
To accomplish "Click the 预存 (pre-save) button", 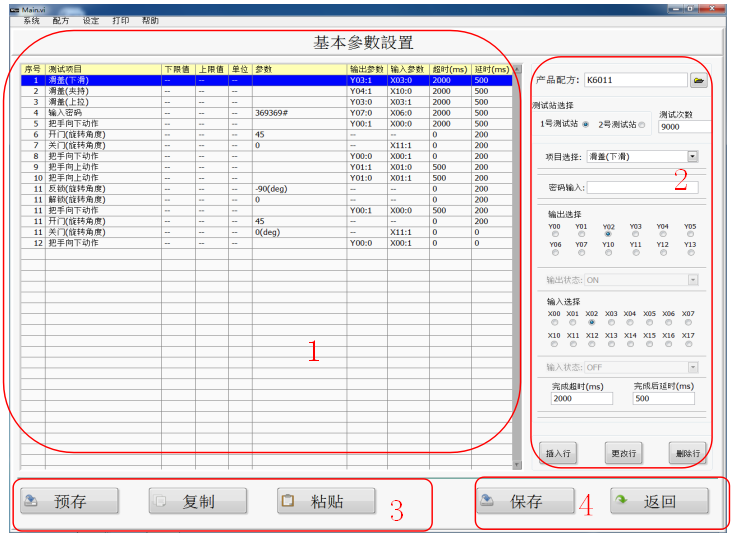I will click(x=69, y=501).
